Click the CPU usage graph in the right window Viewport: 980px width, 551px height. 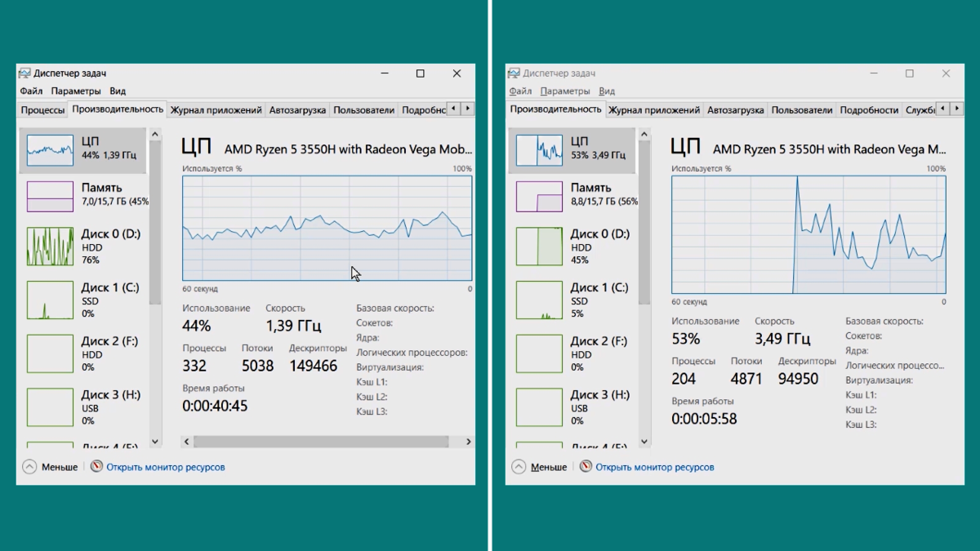click(x=808, y=234)
